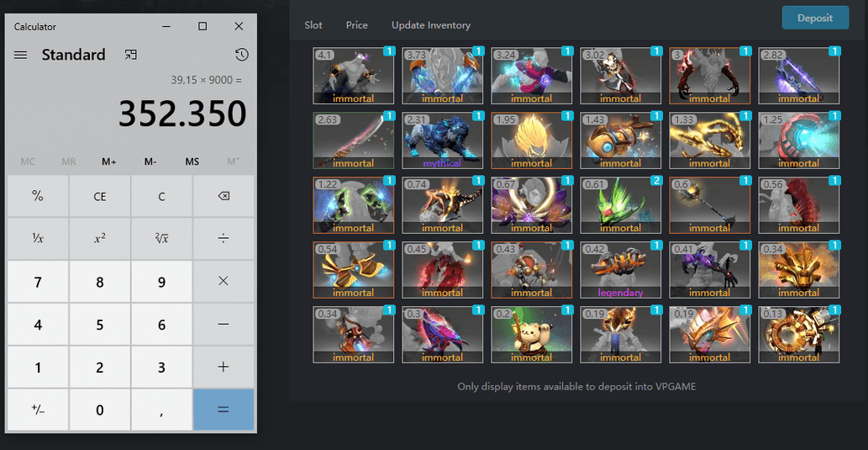Click Calculator result display 352.350

point(182,114)
